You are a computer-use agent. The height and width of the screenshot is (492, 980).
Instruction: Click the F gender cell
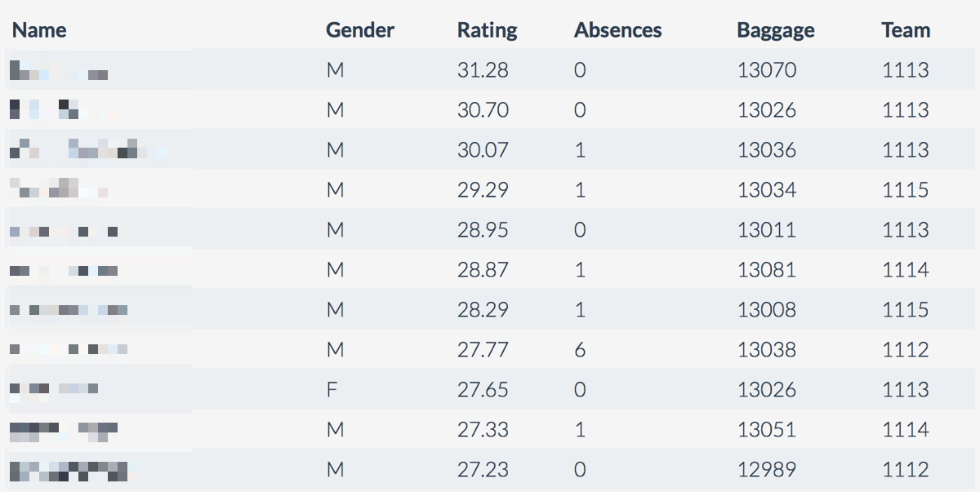tap(332, 390)
